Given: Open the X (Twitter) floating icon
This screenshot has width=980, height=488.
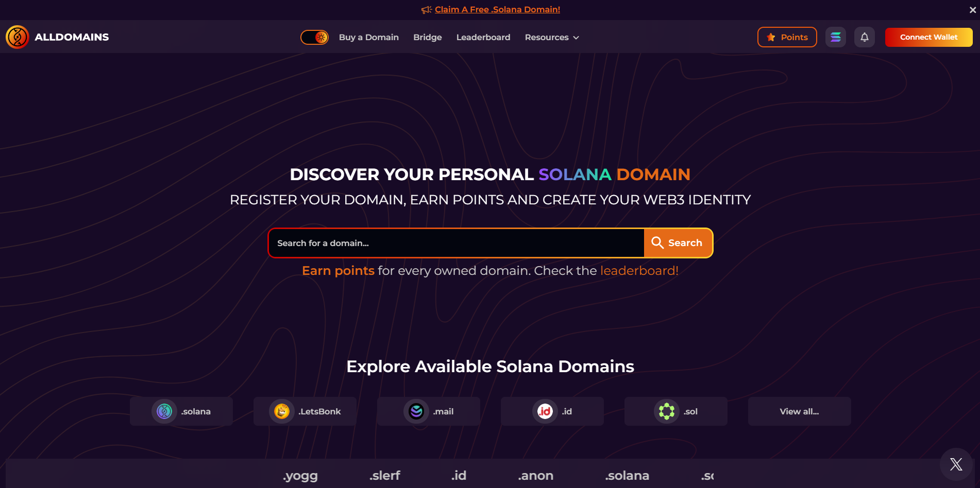Looking at the screenshot, I should tap(956, 464).
